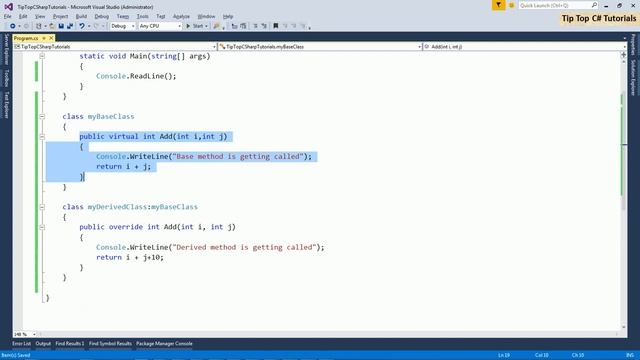The height and width of the screenshot is (360, 640).
Task: Collapse the override Add method outlining region
Action: (42, 227)
